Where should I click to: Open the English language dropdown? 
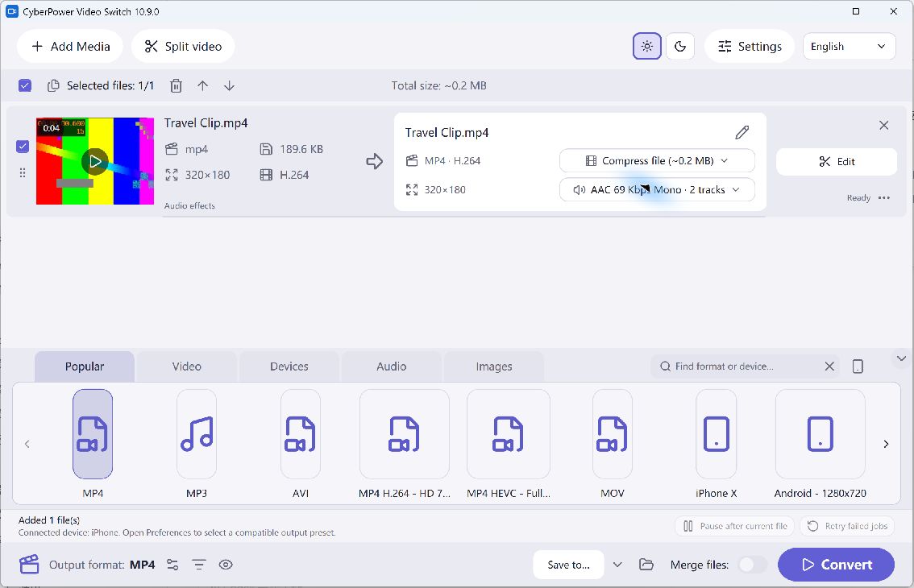(849, 47)
